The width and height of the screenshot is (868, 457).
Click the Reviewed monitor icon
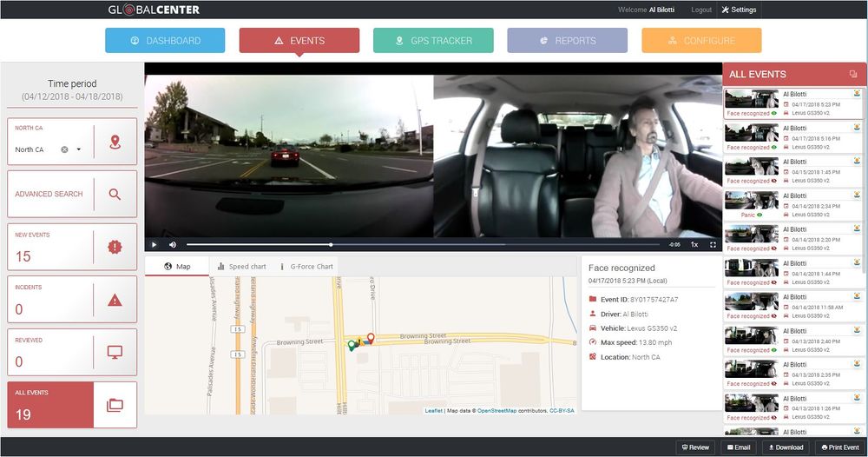[115, 353]
